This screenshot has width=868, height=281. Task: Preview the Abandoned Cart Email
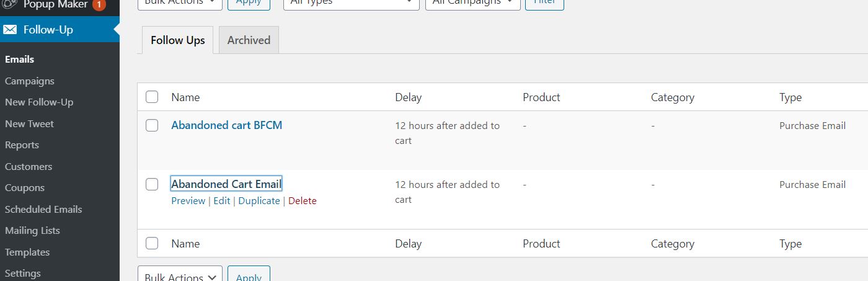[188, 200]
